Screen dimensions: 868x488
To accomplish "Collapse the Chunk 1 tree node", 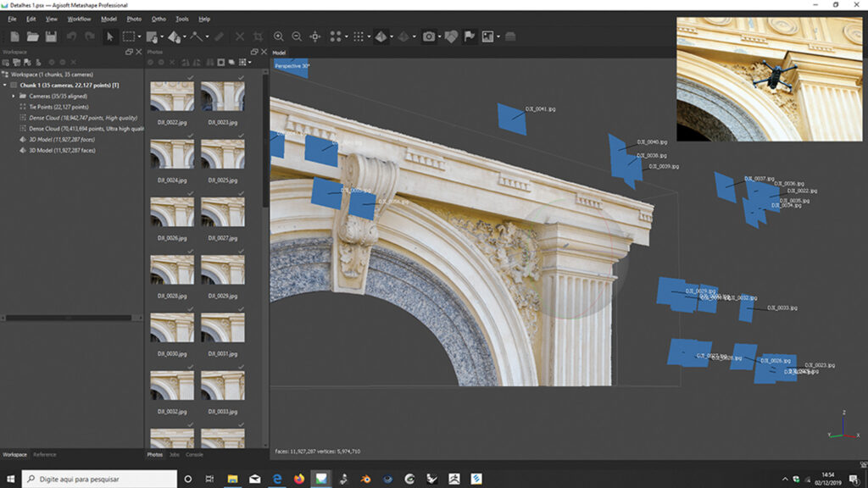I will 5,86.
